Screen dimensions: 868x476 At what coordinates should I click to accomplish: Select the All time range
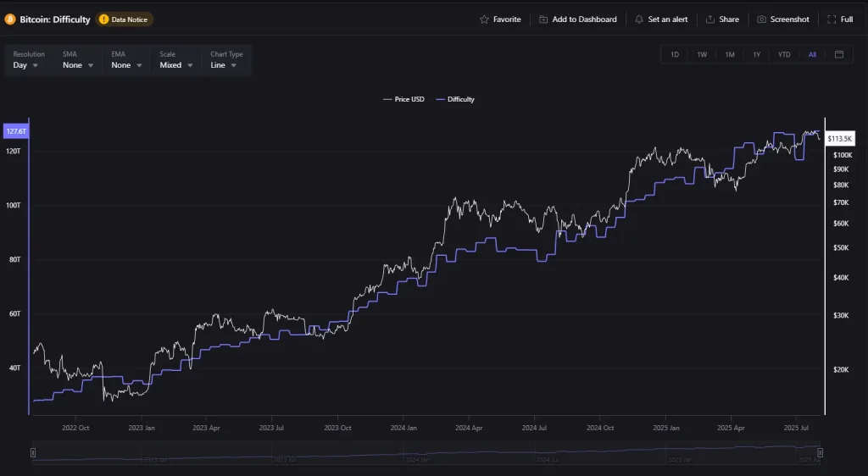point(812,55)
